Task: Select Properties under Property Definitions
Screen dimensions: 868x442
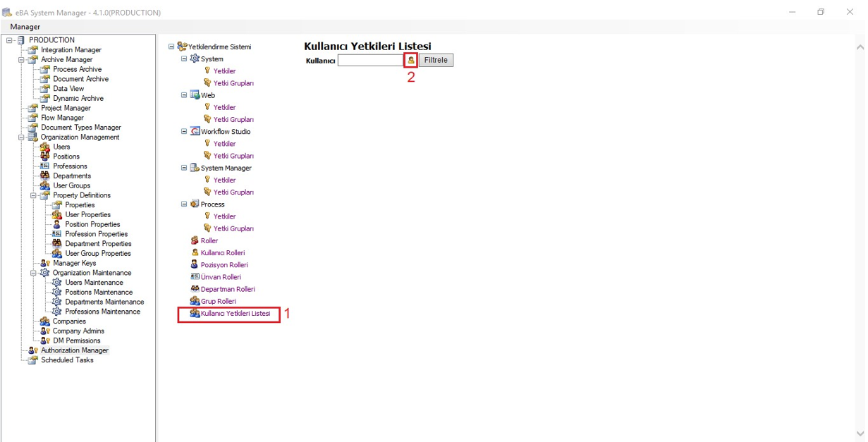Action: (x=80, y=205)
